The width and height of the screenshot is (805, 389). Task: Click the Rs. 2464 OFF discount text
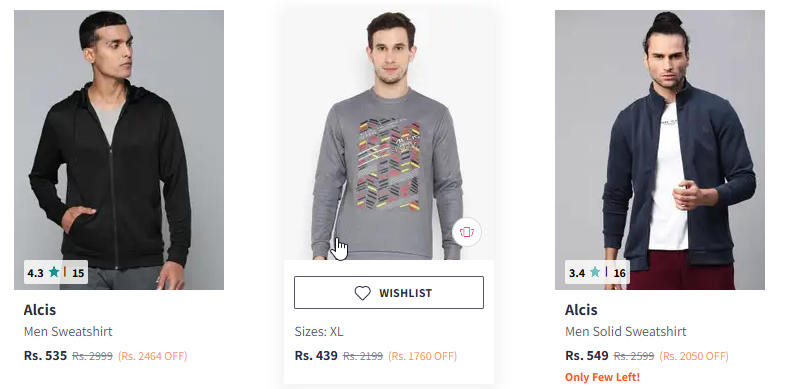tap(152, 356)
